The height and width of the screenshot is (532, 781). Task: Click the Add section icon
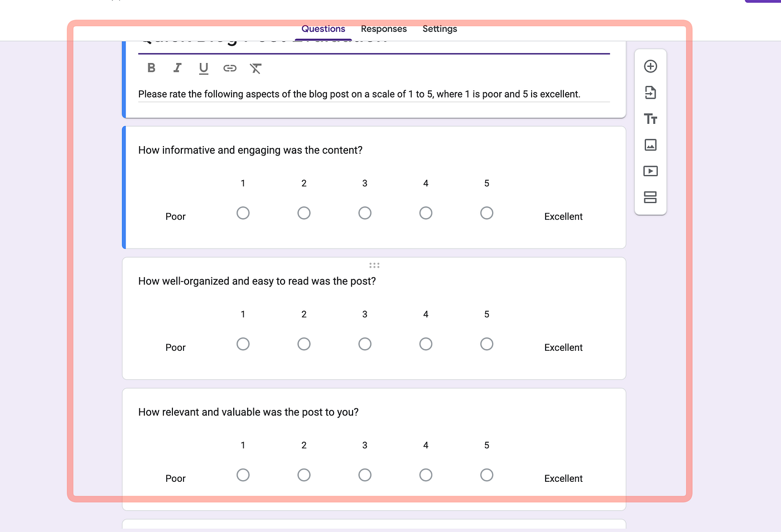click(650, 197)
